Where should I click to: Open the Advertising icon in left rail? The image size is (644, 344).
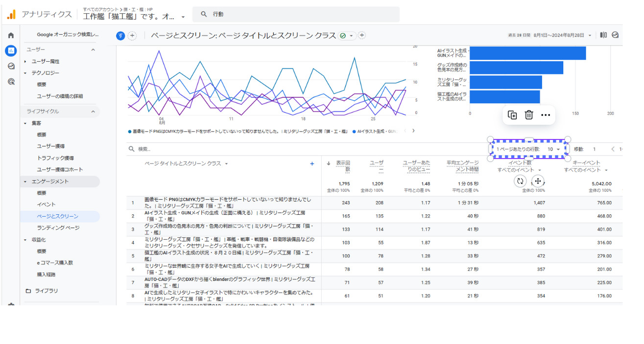[x=11, y=82]
